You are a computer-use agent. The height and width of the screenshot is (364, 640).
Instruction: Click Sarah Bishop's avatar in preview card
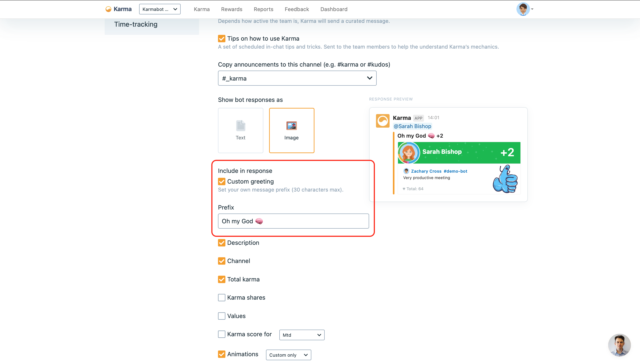[x=408, y=153]
